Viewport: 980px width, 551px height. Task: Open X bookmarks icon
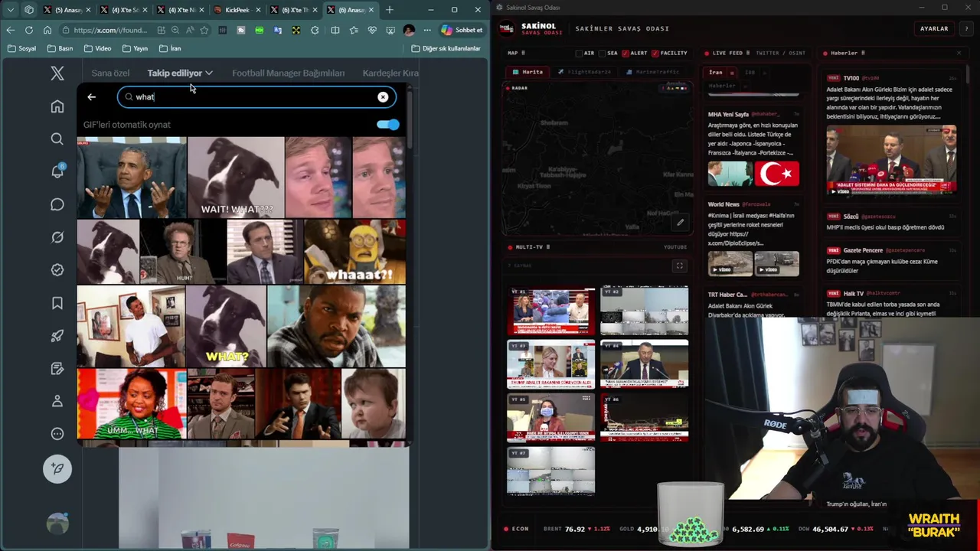57,303
